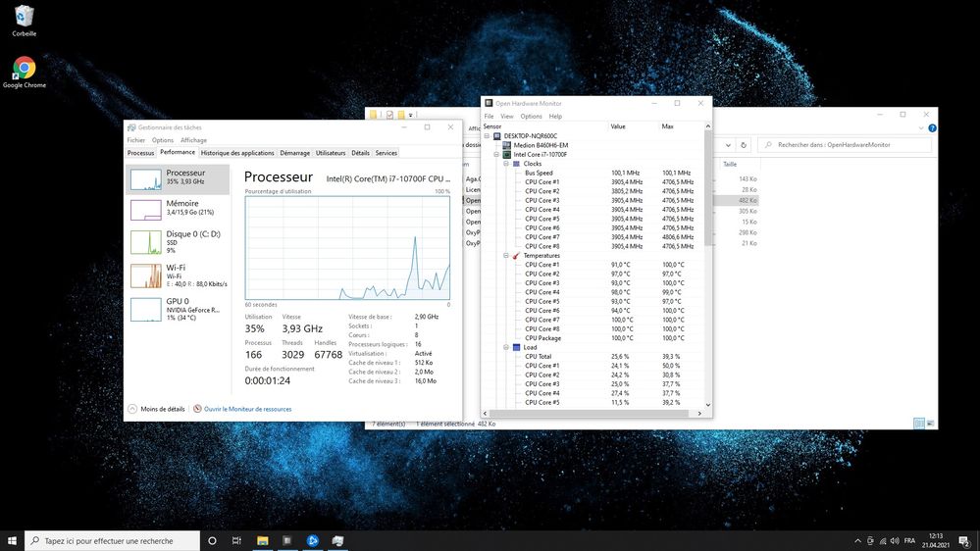Select the Wi-Fi performance entry

tap(178, 275)
